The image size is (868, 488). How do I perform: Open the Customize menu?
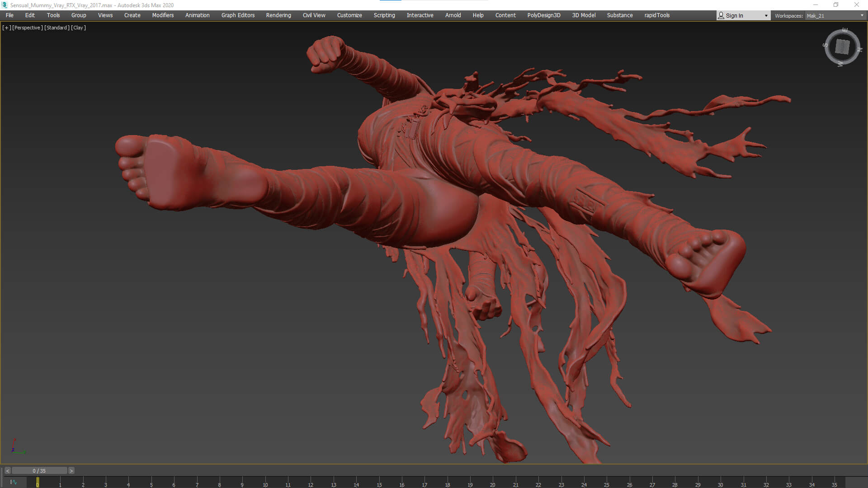pos(349,15)
